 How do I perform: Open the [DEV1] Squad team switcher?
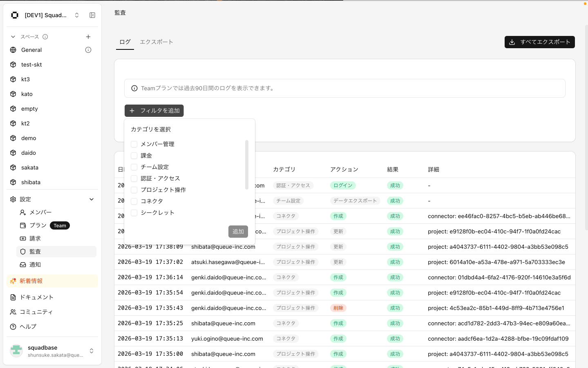(x=45, y=15)
